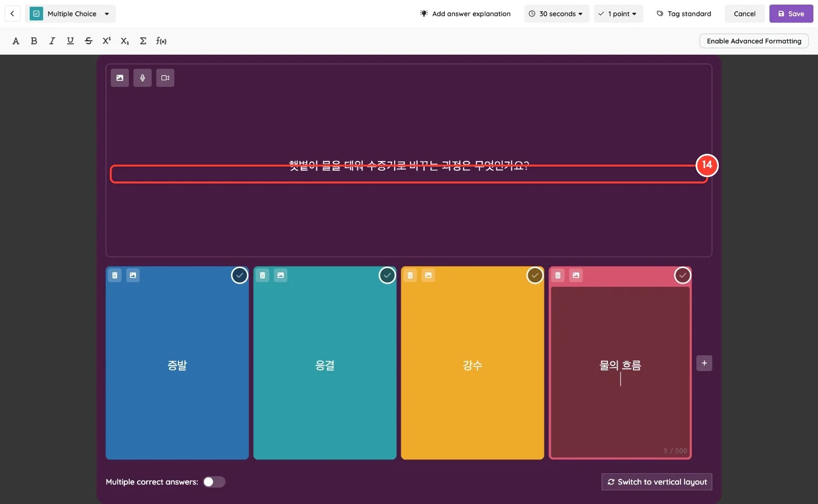Delete the 강수 answer option
The width and height of the screenshot is (818, 504).
[x=410, y=276]
